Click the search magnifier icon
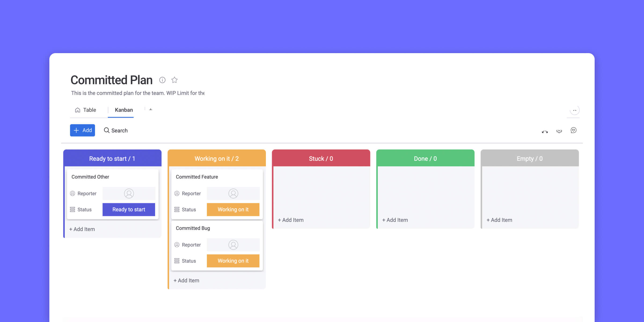The width and height of the screenshot is (644, 322). [x=106, y=130]
